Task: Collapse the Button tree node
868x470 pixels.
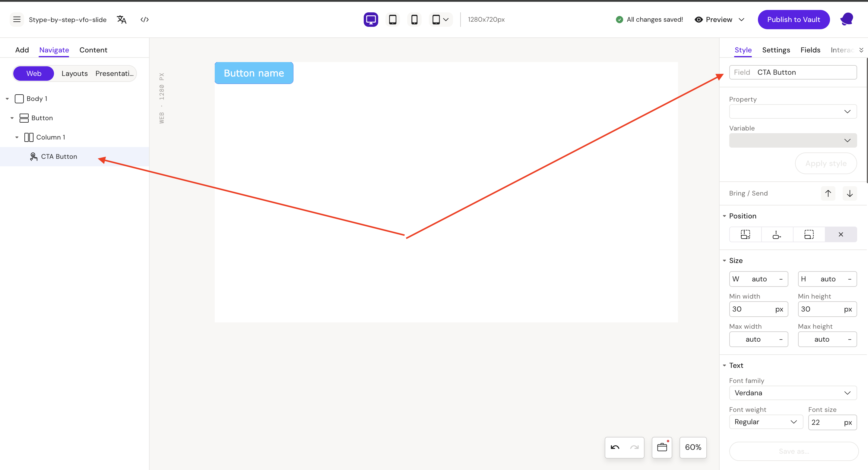Action: (x=12, y=118)
